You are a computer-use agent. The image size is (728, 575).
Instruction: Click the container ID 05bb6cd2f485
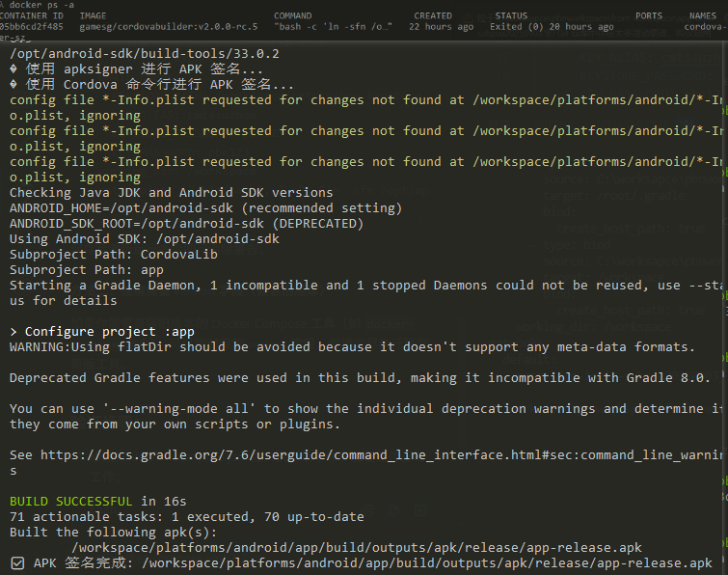pos(32,27)
